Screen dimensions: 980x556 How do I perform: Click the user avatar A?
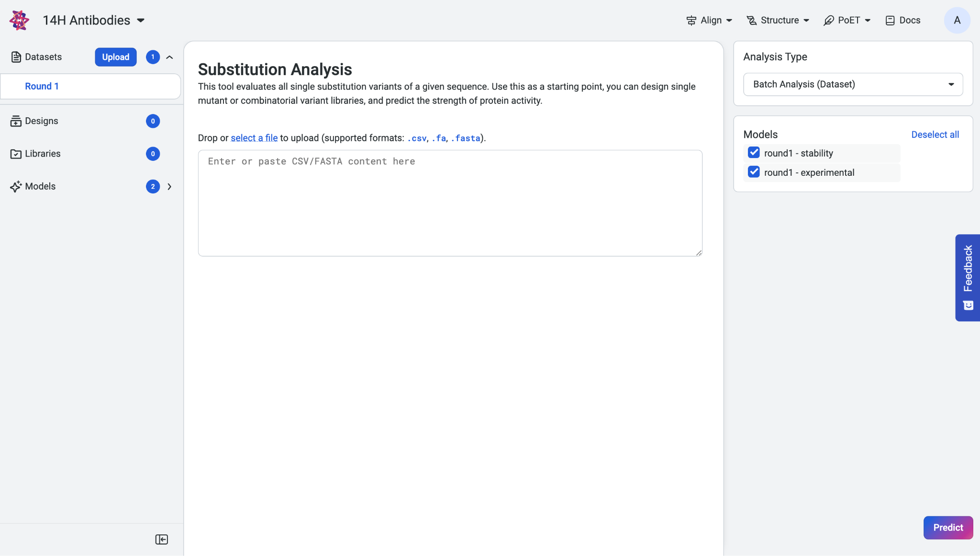[957, 20]
